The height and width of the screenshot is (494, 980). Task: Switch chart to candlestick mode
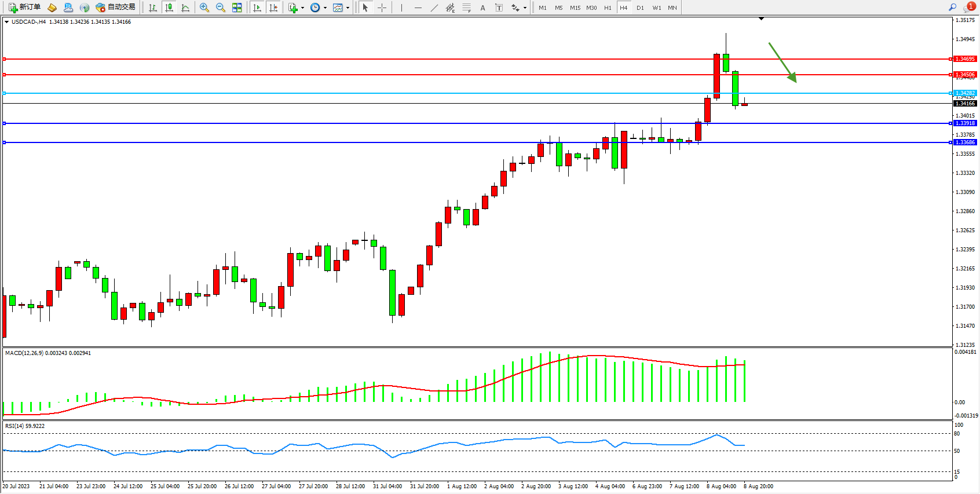tap(169, 8)
